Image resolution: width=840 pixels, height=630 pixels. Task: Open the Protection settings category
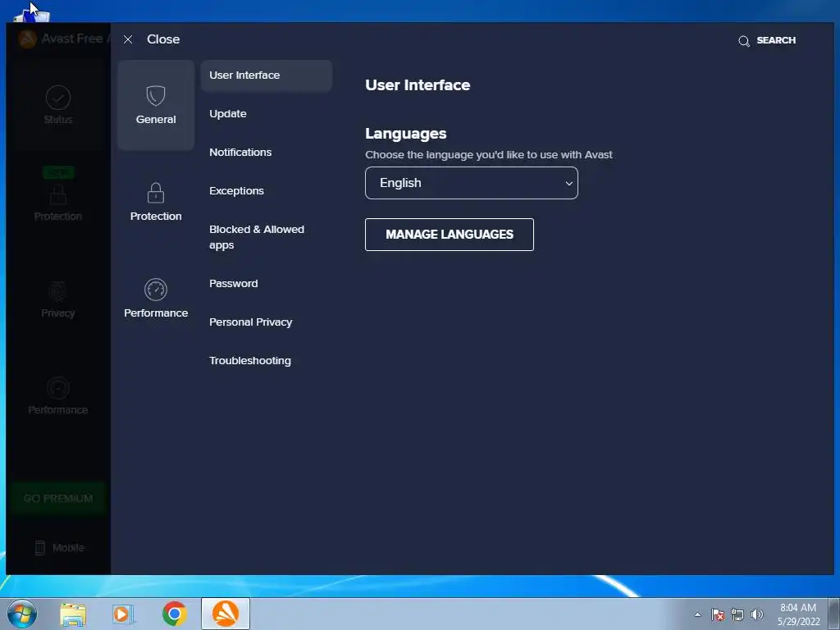(x=156, y=202)
